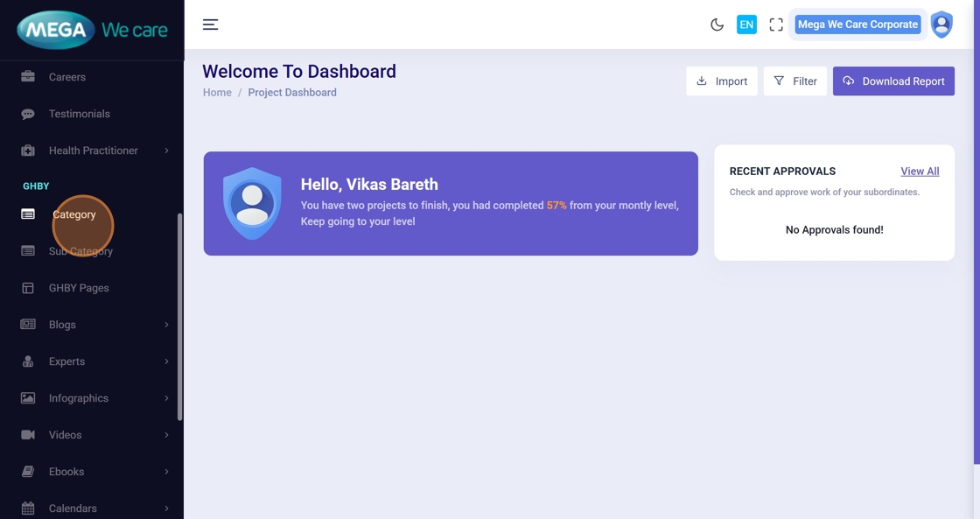Expand the Calendars submenu chevron
Viewport: 980px width, 519px height.
(166, 508)
